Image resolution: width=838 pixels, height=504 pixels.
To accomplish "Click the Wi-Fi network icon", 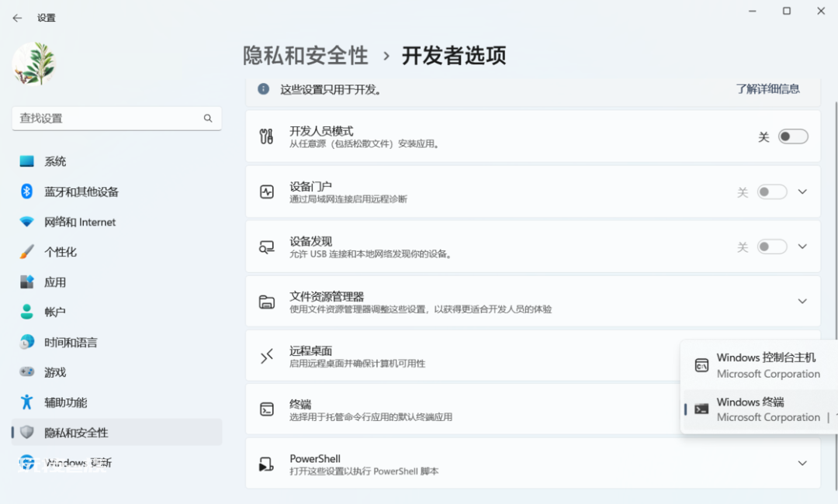I will (x=26, y=222).
